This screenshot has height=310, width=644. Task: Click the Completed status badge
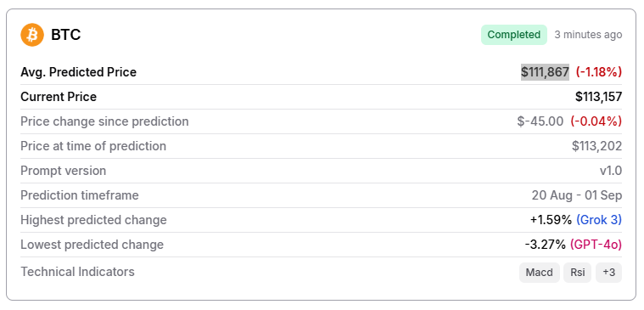514,35
